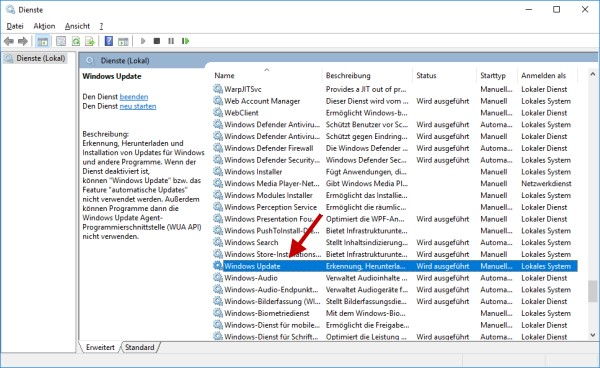Select the Windows Update service row
Screen dimensions: 600x368
click(395, 266)
